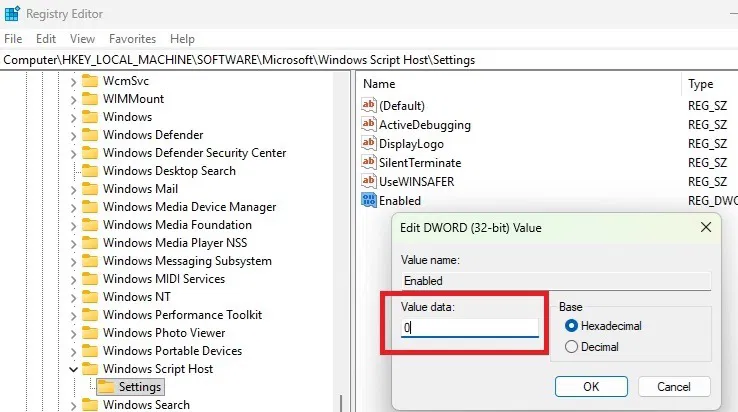Select the Hexadecimal base radio button
This screenshot has height=412, width=738.
click(572, 326)
